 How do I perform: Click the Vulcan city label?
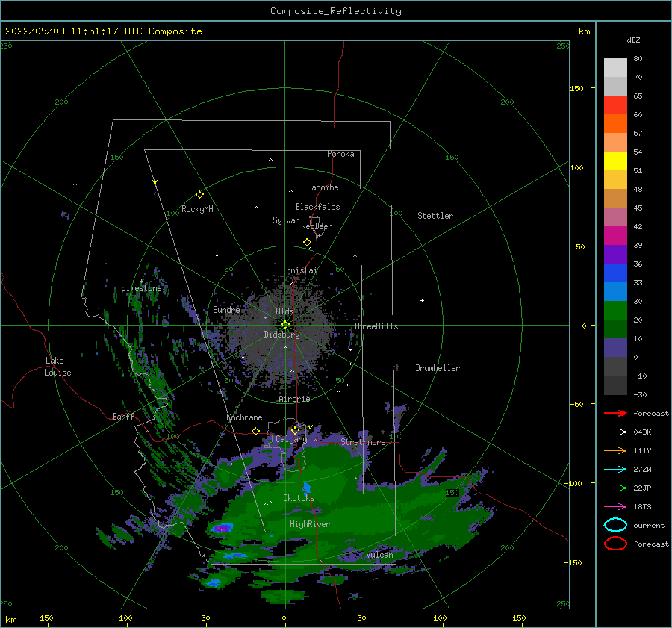379,555
